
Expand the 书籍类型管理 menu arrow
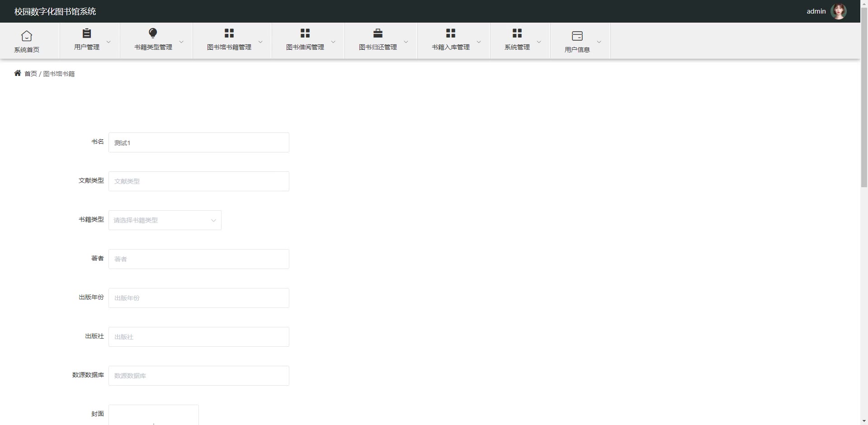(181, 42)
